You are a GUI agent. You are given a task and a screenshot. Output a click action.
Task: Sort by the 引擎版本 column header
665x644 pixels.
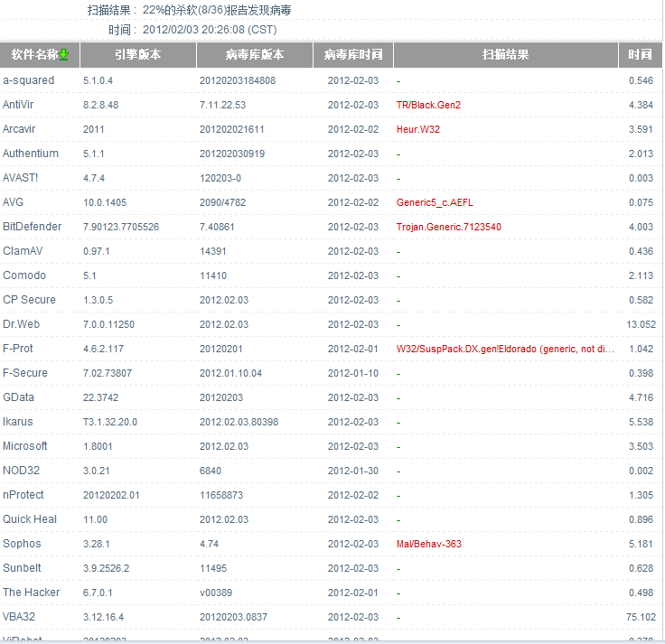pyautogui.click(x=138, y=55)
